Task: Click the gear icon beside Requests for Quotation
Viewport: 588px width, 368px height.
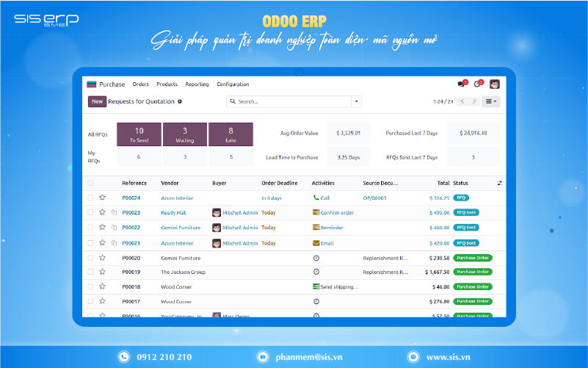Action: pos(180,101)
